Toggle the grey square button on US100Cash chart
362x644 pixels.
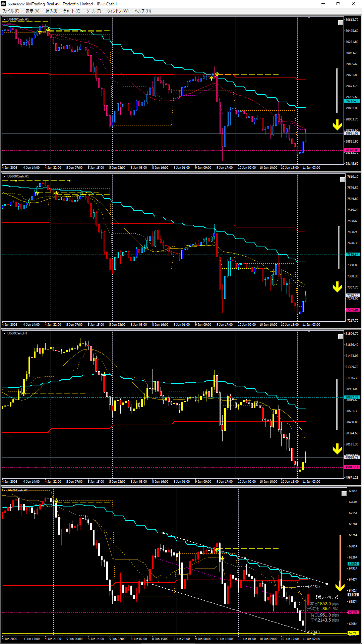[341, 23]
